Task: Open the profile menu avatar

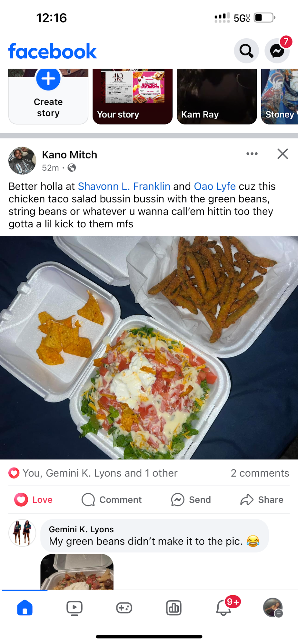Action: pyautogui.click(x=273, y=608)
